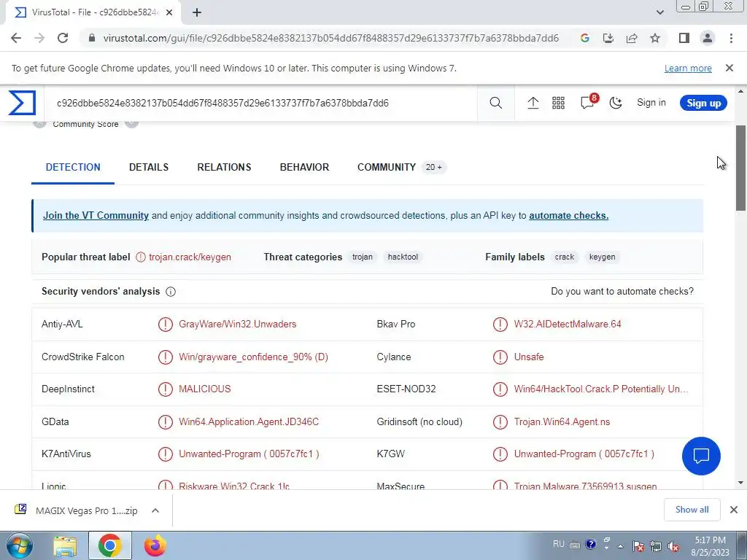This screenshot has width=747, height=560.
Task: Click the page vertical scrollbar thumb
Action: (x=740, y=168)
